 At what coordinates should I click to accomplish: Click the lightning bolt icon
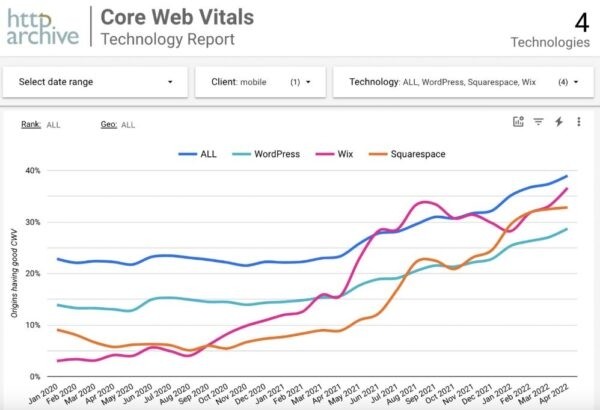pyautogui.click(x=559, y=122)
